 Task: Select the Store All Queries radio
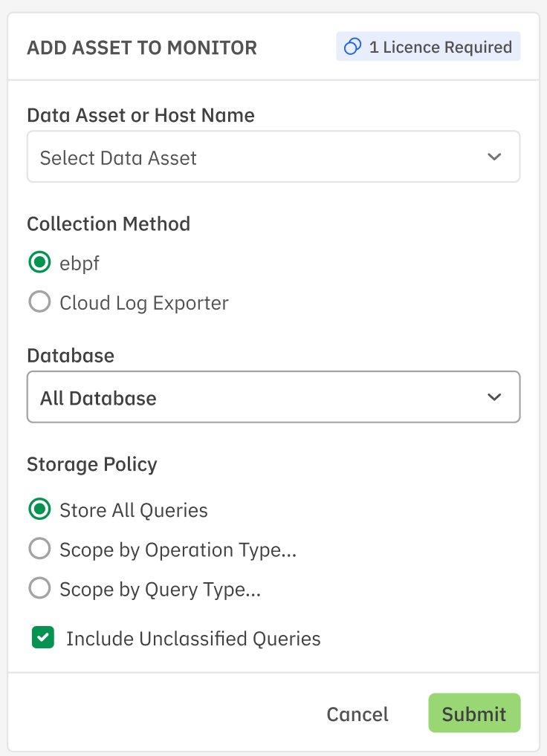(39, 509)
